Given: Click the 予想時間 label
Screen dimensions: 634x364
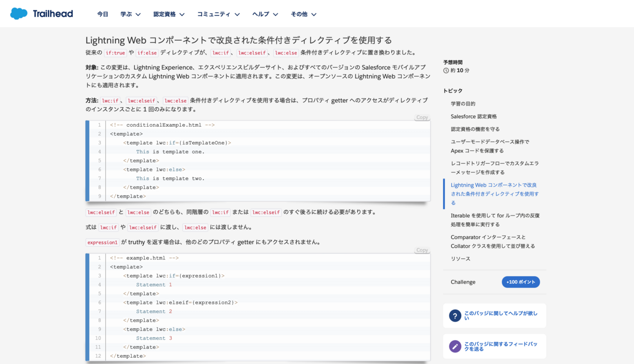Looking at the screenshot, I should coord(453,62).
